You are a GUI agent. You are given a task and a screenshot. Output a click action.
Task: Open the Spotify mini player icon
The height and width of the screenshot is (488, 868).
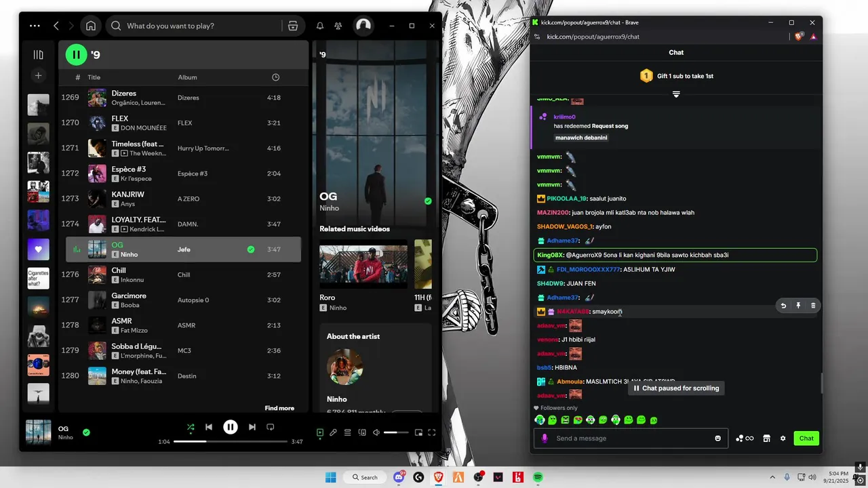[418, 432]
